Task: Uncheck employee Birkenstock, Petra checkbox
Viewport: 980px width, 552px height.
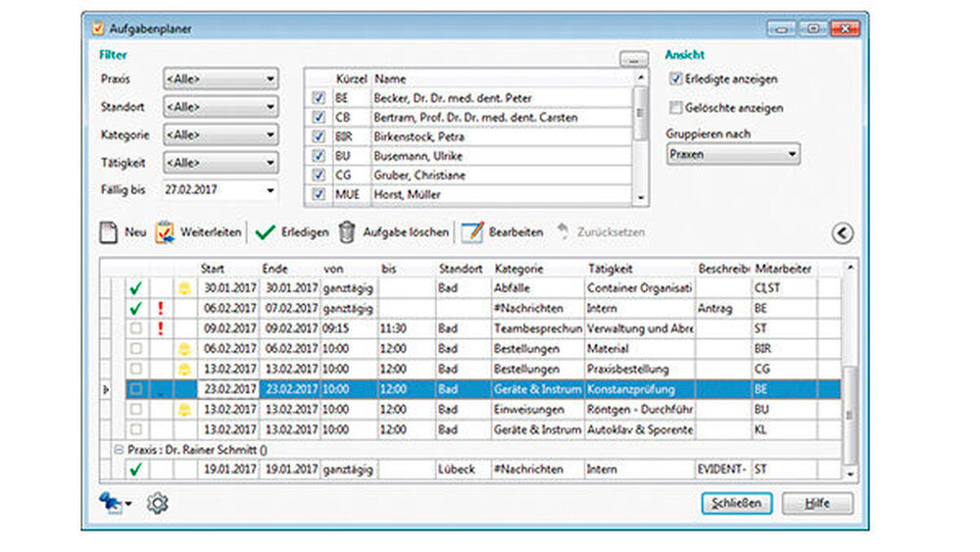Action: [x=318, y=136]
